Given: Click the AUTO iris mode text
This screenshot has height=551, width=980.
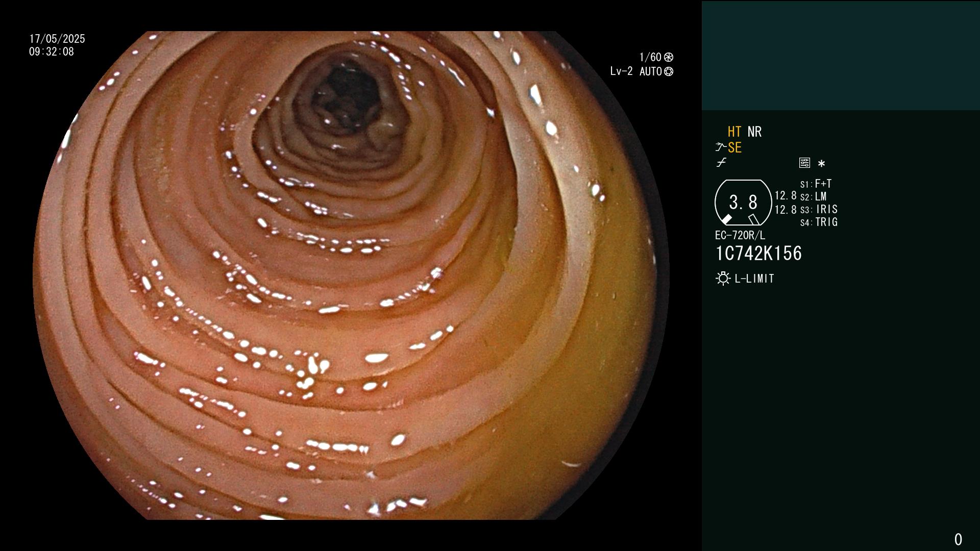Looking at the screenshot, I should pyautogui.click(x=651, y=71).
